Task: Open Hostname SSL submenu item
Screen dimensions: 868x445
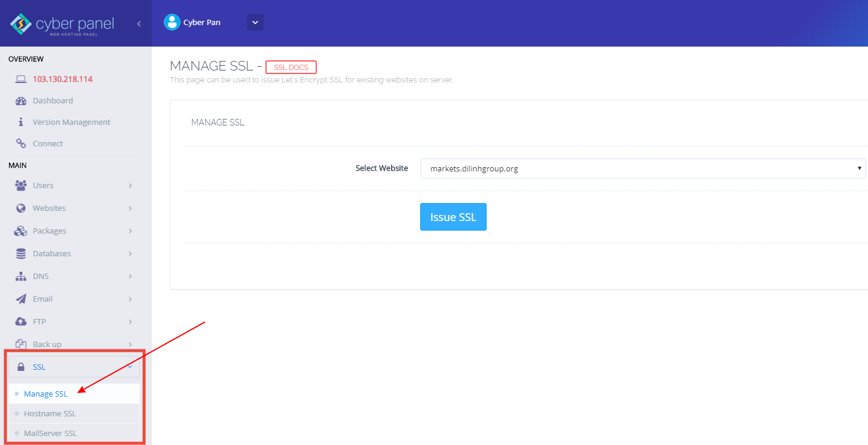Action: tap(74, 413)
